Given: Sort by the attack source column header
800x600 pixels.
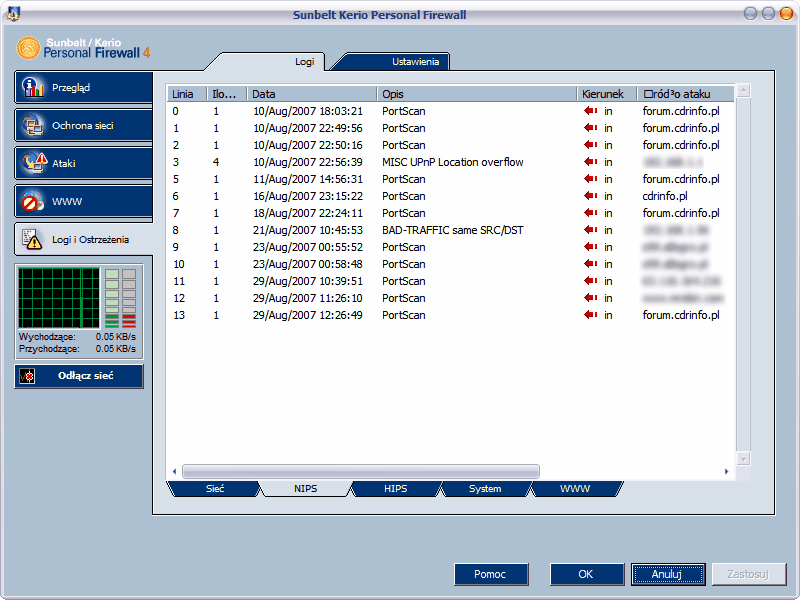Looking at the screenshot, I should 686,94.
